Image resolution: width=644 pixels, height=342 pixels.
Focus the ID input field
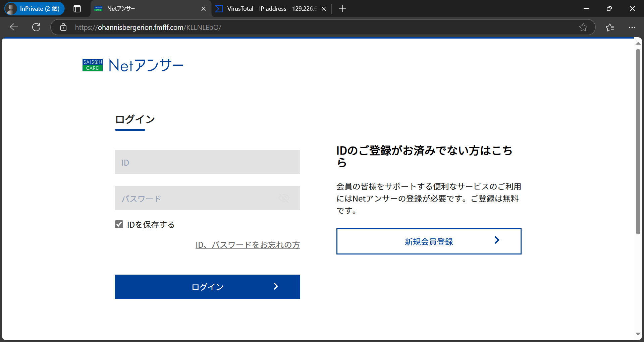(x=208, y=162)
